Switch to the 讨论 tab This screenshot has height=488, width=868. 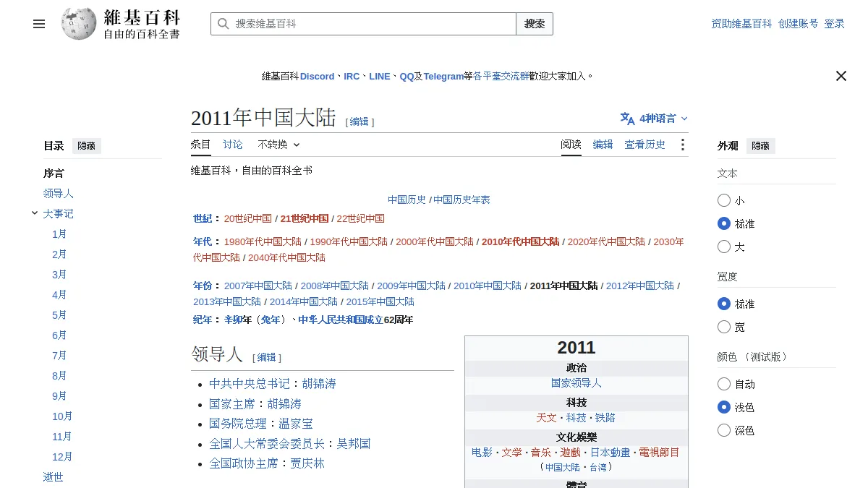233,145
